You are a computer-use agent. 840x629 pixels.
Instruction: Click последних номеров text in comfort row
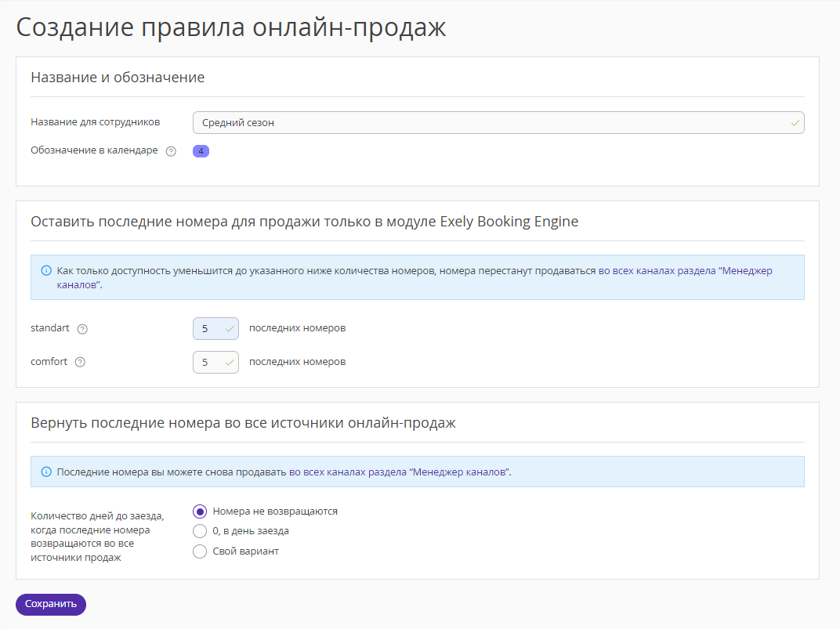pyautogui.click(x=297, y=362)
